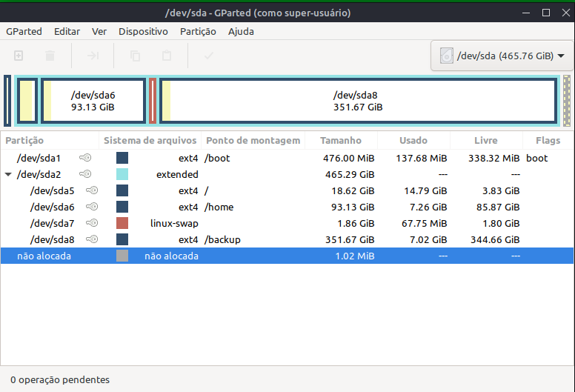Click the Ponto de montagem column header

(253, 141)
